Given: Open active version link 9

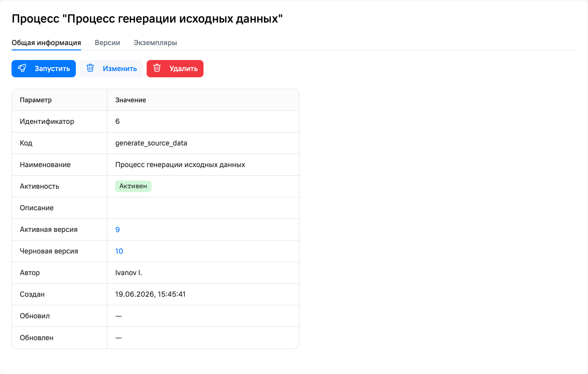Looking at the screenshot, I should click(118, 229).
